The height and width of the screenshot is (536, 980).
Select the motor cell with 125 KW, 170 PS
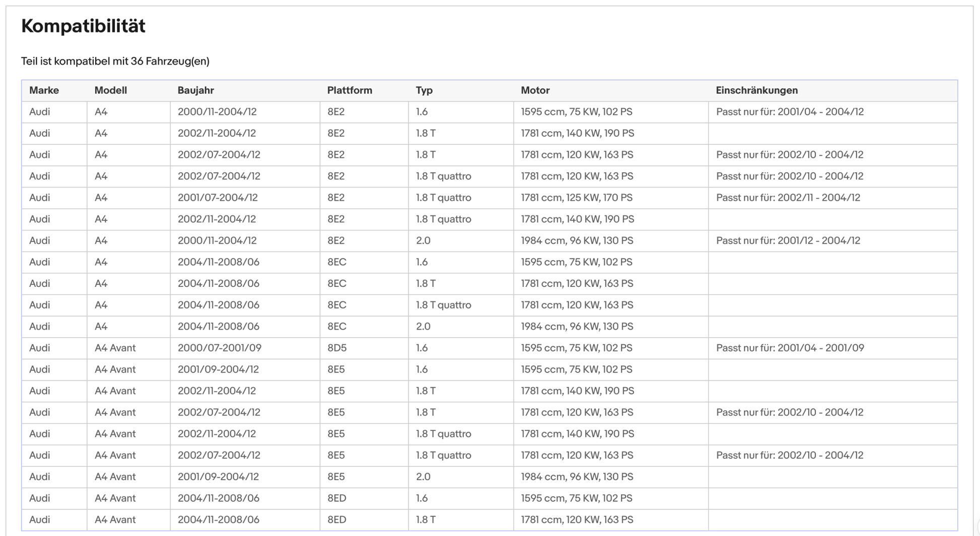point(576,198)
